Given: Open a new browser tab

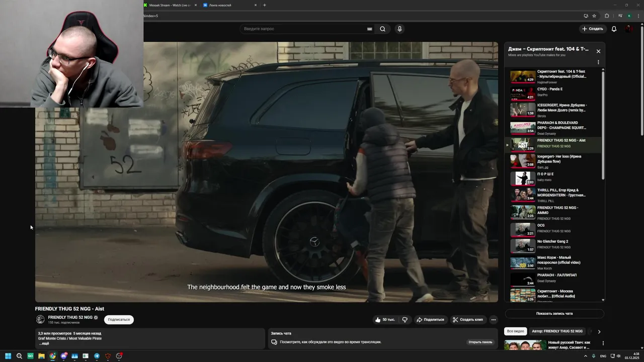Looking at the screenshot, I should point(265,5).
